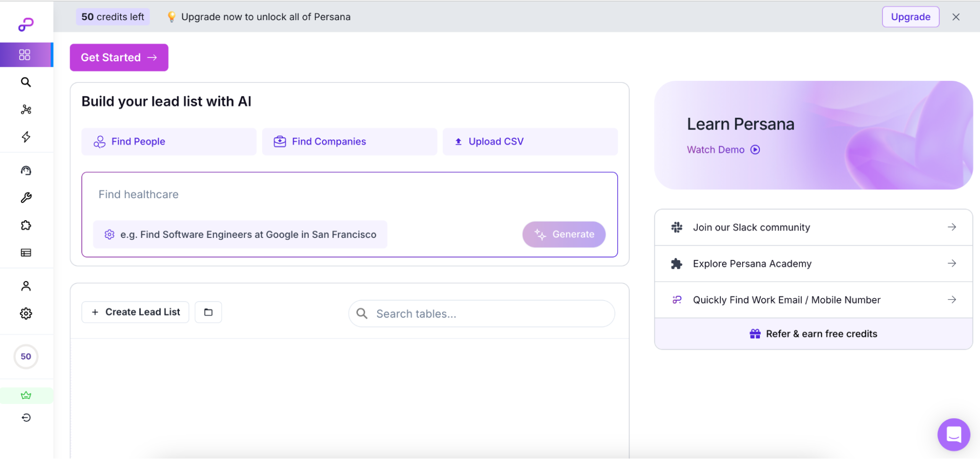Open the table list icon in sidebar
The height and width of the screenshot is (459, 980).
click(x=26, y=253)
